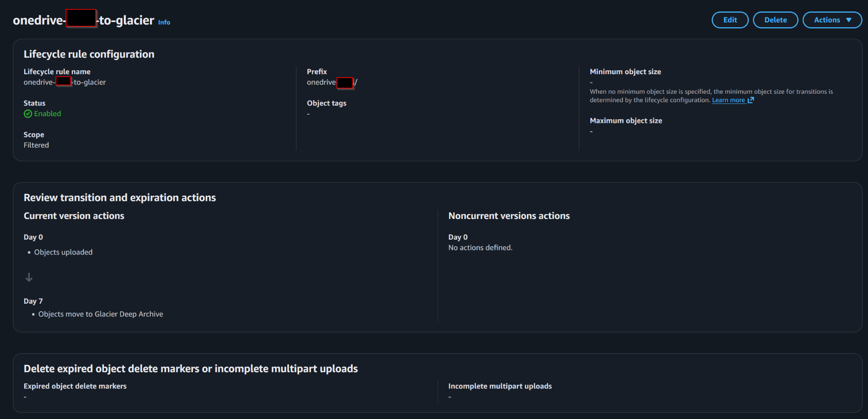Click the Filtered scope value

pos(36,145)
